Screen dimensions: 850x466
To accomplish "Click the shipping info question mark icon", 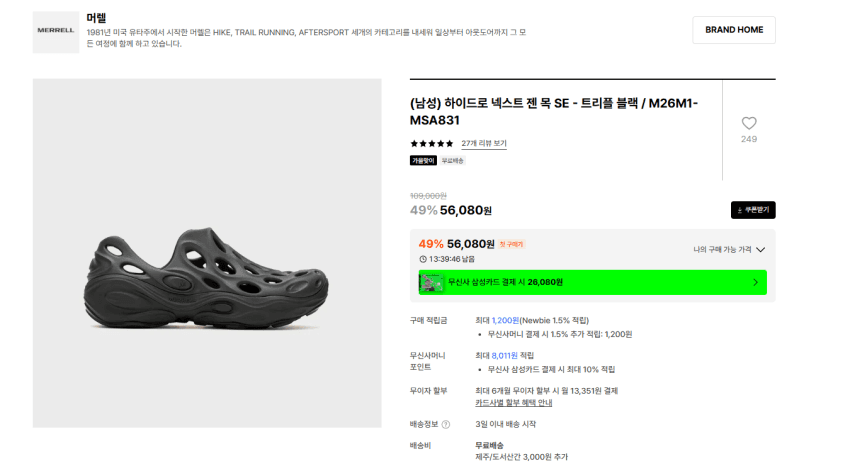I will pos(446,424).
